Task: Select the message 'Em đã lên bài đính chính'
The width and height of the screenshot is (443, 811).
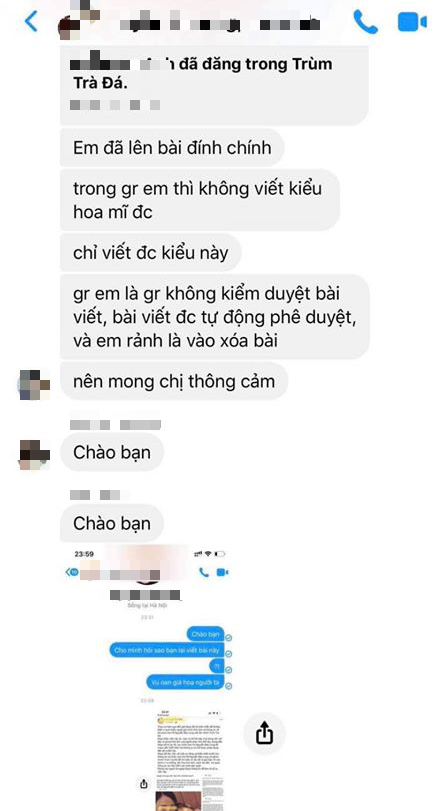Action: click(172, 147)
